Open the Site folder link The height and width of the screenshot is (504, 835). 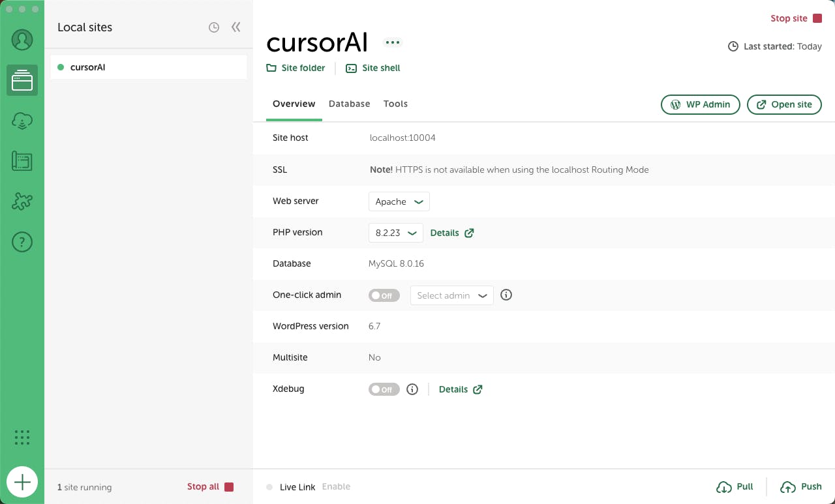pos(296,68)
